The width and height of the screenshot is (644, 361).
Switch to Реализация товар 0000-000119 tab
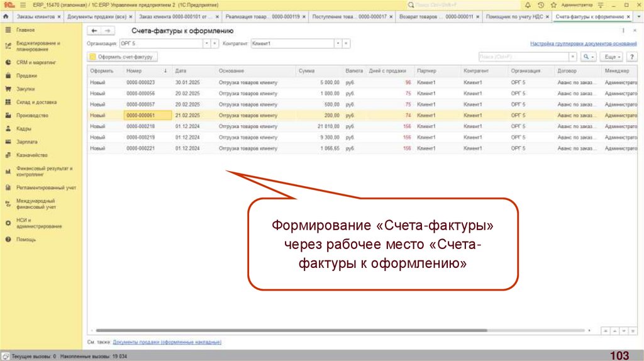coord(262,17)
